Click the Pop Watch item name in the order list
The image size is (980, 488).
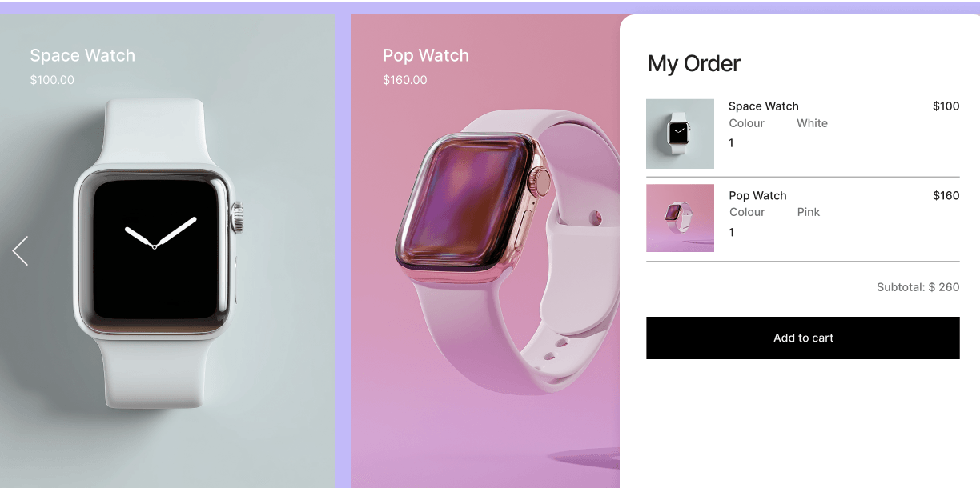(757, 195)
